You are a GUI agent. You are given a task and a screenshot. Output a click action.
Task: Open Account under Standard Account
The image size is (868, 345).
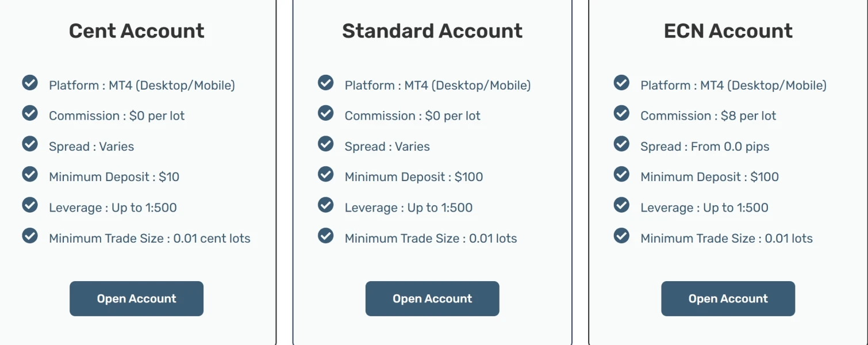tap(432, 298)
